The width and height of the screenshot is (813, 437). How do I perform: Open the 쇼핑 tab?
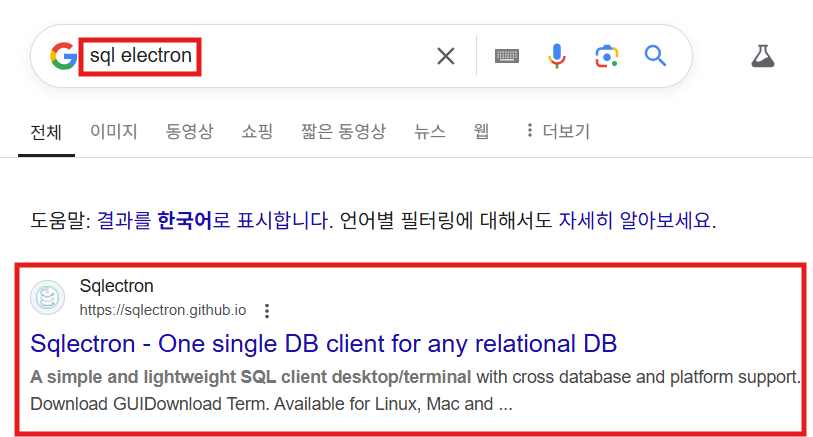tap(257, 131)
